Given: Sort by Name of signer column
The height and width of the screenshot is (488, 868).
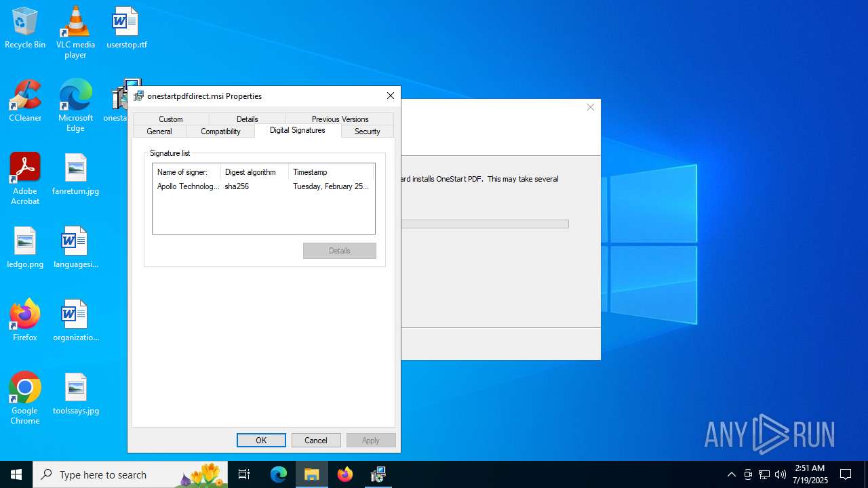Looking at the screenshot, I should pyautogui.click(x=186, y=172).
